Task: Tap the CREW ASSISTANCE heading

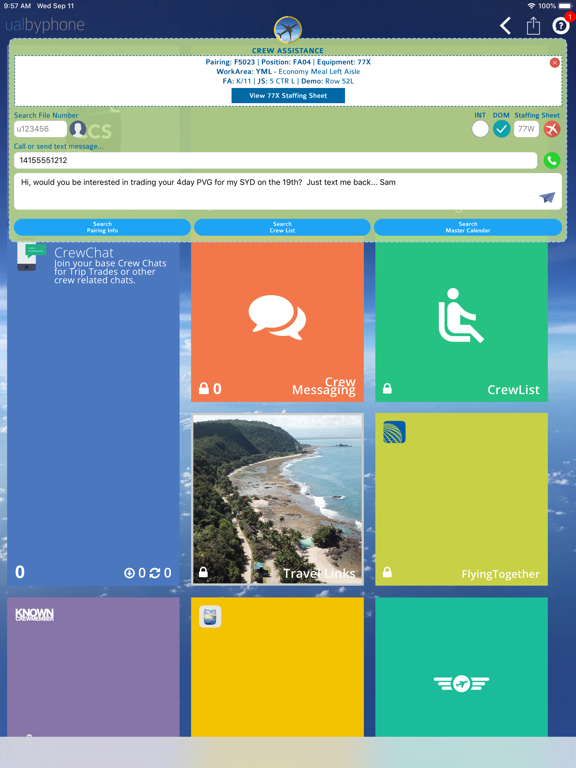Action: click(288, 50)
